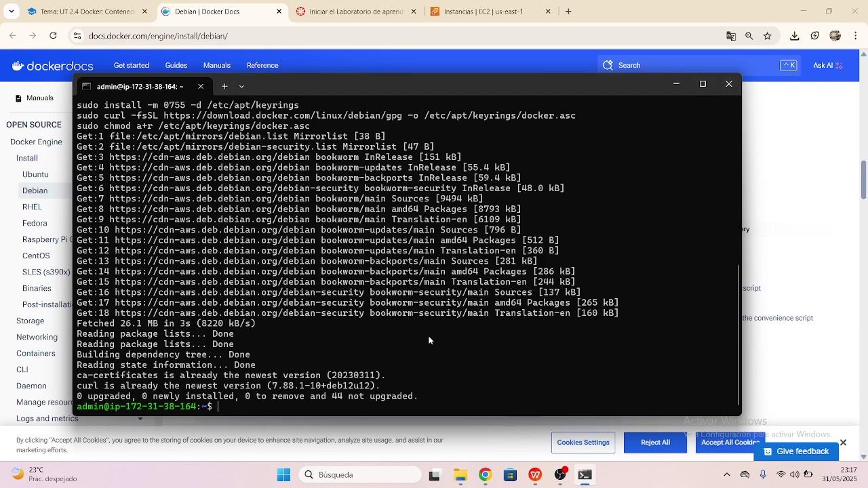Open the Chrome profile avatar
Viewport: 868px width, 488px height.
tap(835, 36)
